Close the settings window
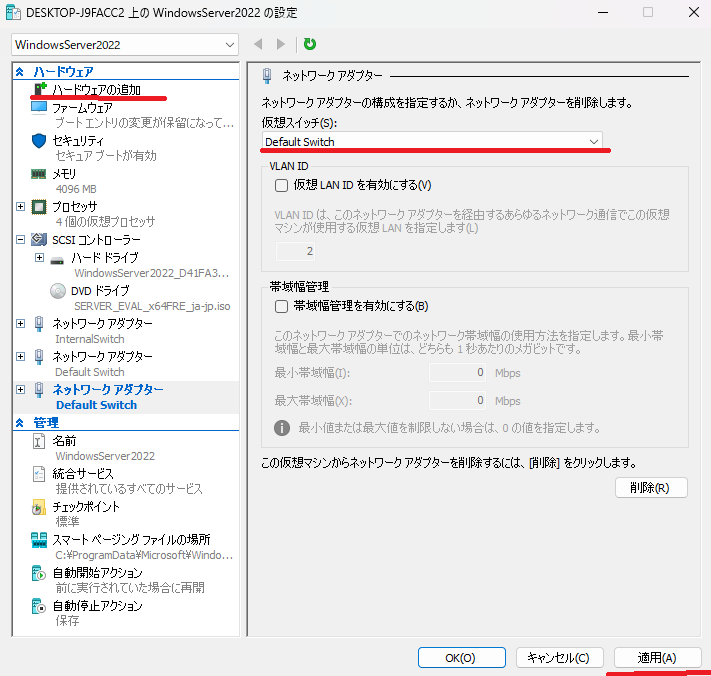 point(694,12)
